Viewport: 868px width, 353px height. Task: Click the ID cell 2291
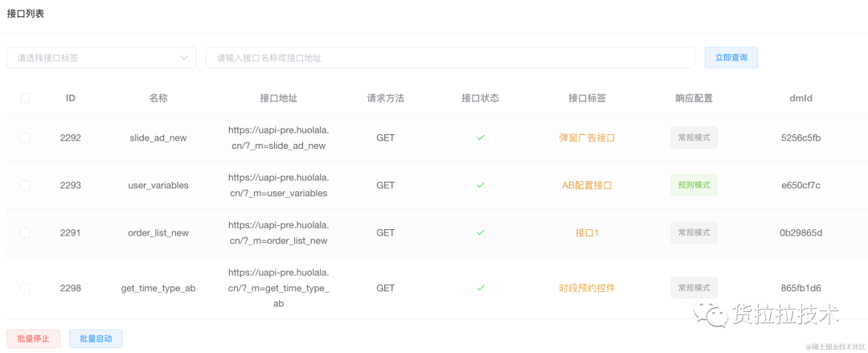[70, 232]
